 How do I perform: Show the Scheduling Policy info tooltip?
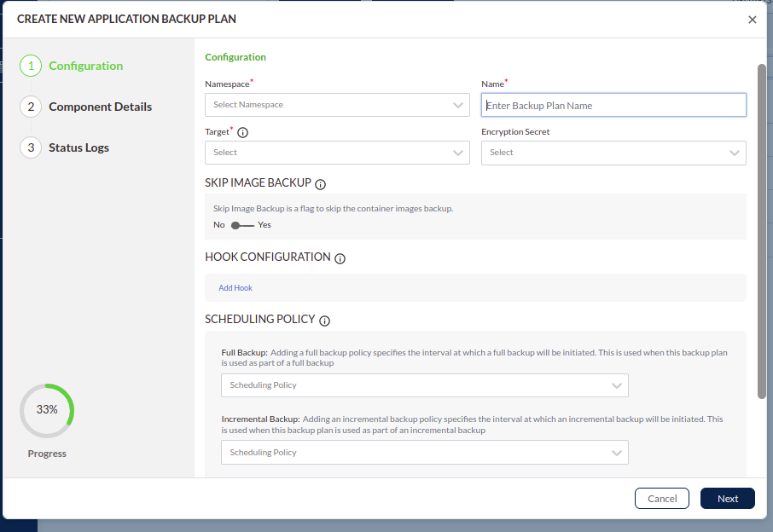click(324, 321)
